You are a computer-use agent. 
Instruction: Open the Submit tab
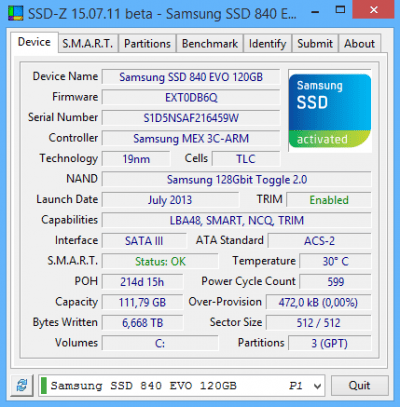[315, 44]
